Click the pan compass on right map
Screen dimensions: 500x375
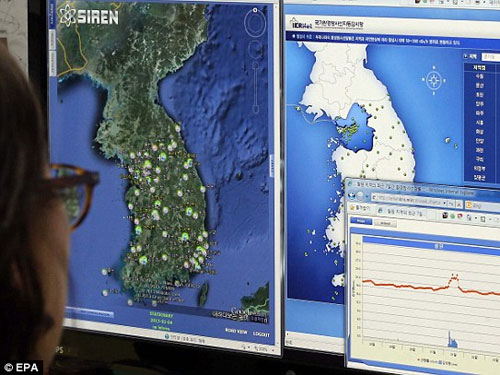[x=434, y=80]
